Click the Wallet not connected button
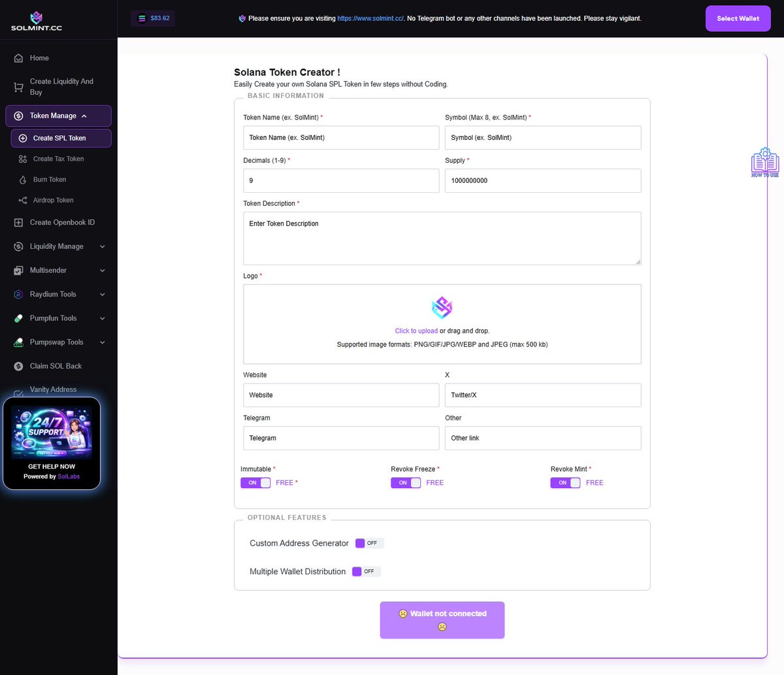The height and width of the screenshot is (675, 784). point(442,620)
